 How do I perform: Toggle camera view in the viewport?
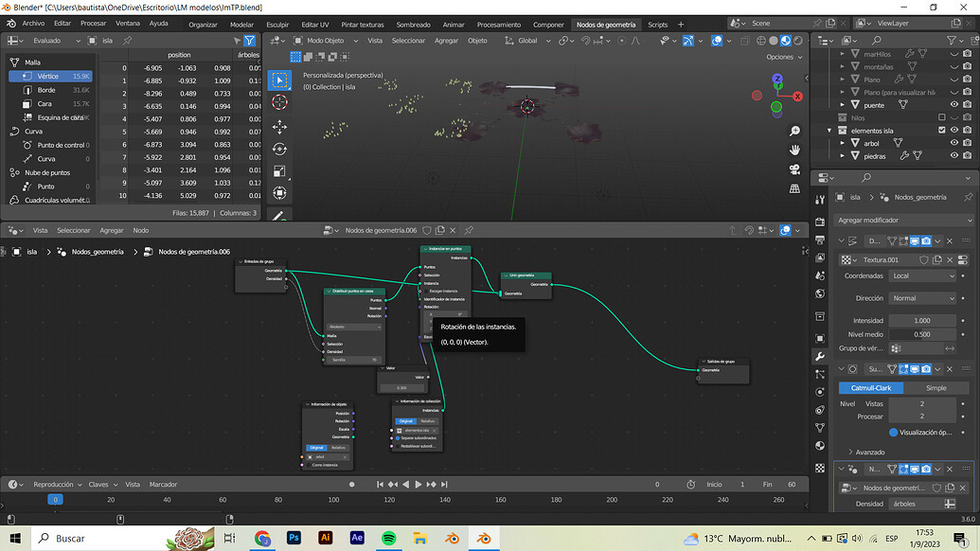click(x=794, y=169)
